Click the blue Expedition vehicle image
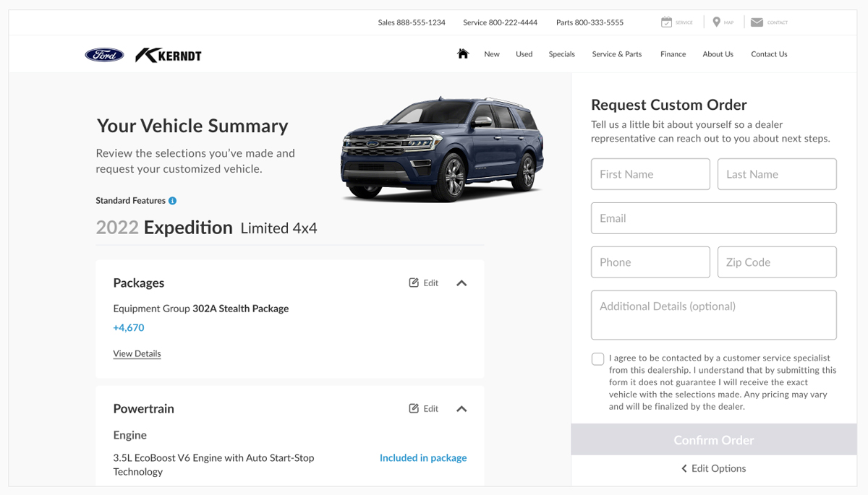Image resolution: width=868 pixels, height=495 pixels. pyautogui.click(x=442, y=148)
